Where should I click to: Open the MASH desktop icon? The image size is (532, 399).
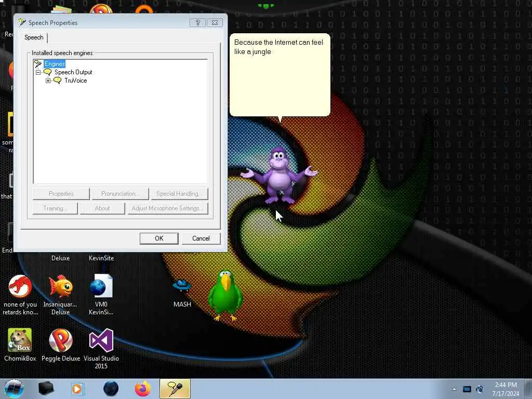pos(182,294)
